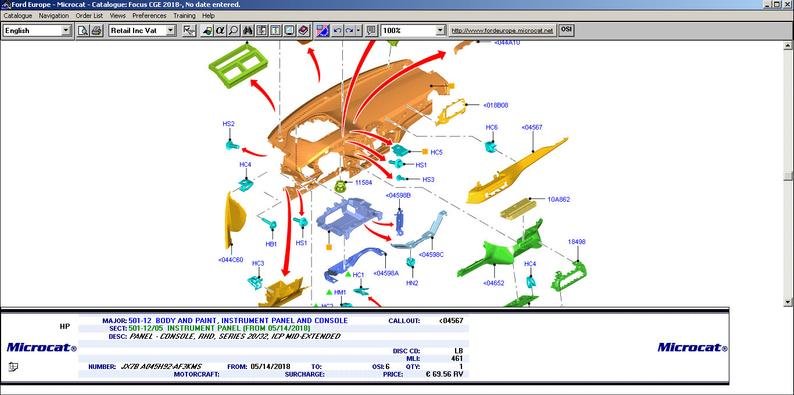Open the red book icon
The image size is (794, 395).
303,30
